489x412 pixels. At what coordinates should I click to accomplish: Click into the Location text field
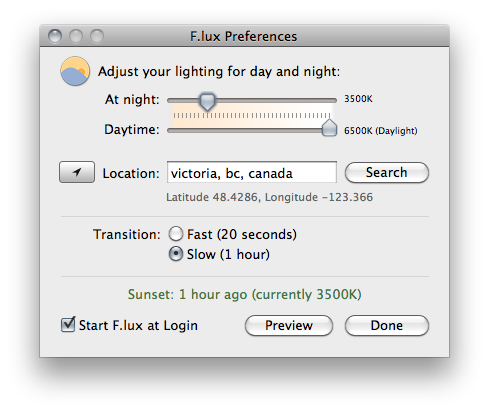pos(252,172)
